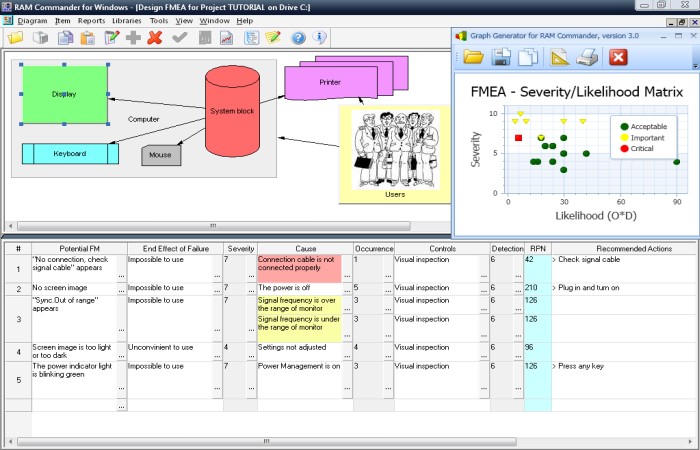This screenshot has width=700, height=450.
Task: Open ellipsis for 'Settings not adjusted' cause
Action: coord(347,356)
